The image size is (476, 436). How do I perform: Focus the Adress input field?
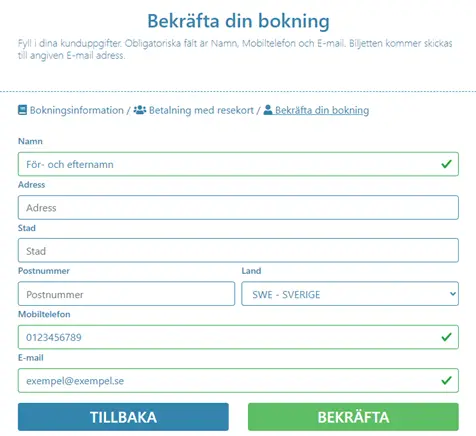[238, 207]
